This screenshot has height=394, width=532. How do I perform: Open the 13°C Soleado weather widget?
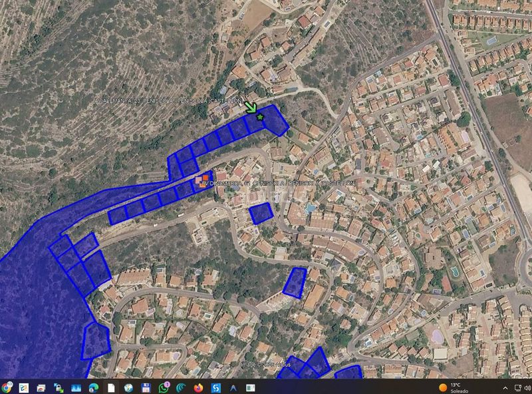(454, 387)
